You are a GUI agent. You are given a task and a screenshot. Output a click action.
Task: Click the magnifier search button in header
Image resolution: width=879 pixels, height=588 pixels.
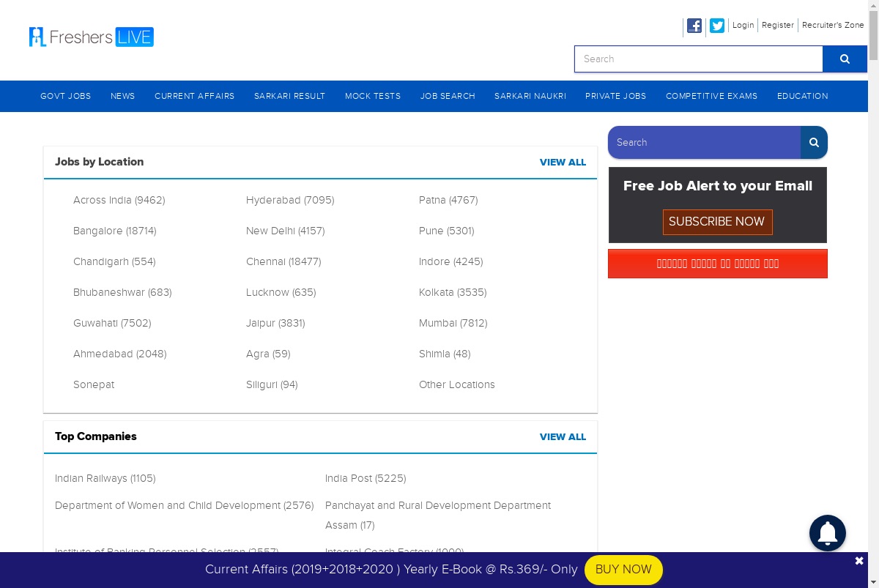click(x=845, y=59)
